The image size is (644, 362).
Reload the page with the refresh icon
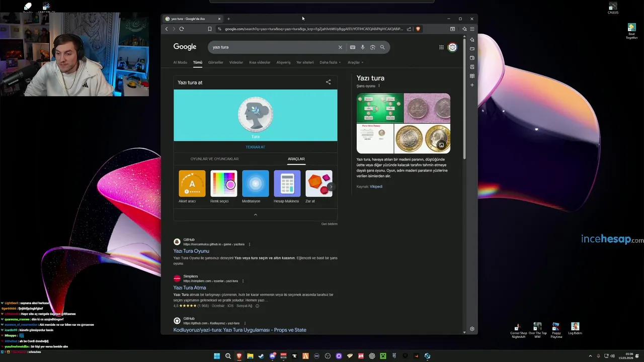(x=182, y=29)
